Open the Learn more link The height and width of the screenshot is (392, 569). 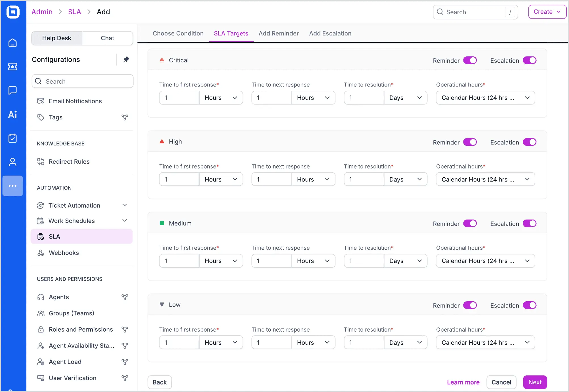click(463, 382)
